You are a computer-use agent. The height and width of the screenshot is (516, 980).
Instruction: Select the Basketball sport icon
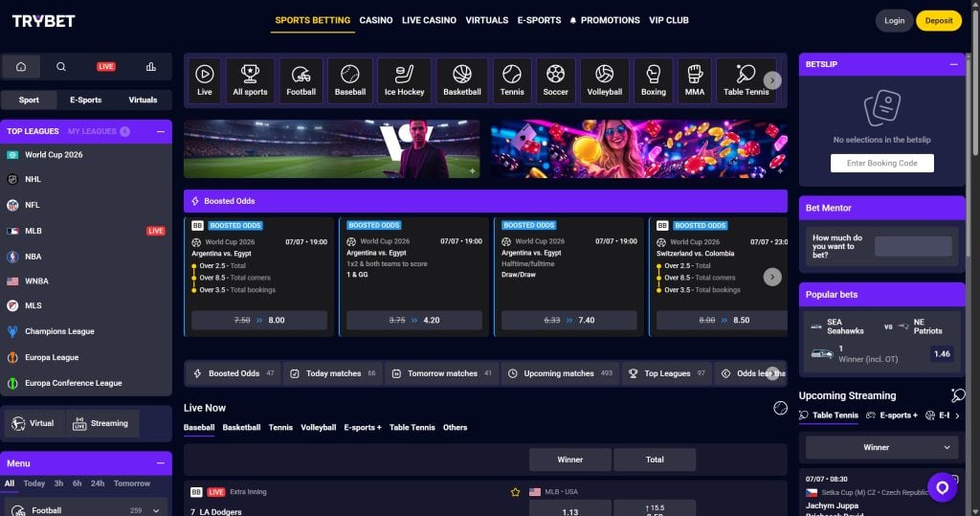[462, 80]
